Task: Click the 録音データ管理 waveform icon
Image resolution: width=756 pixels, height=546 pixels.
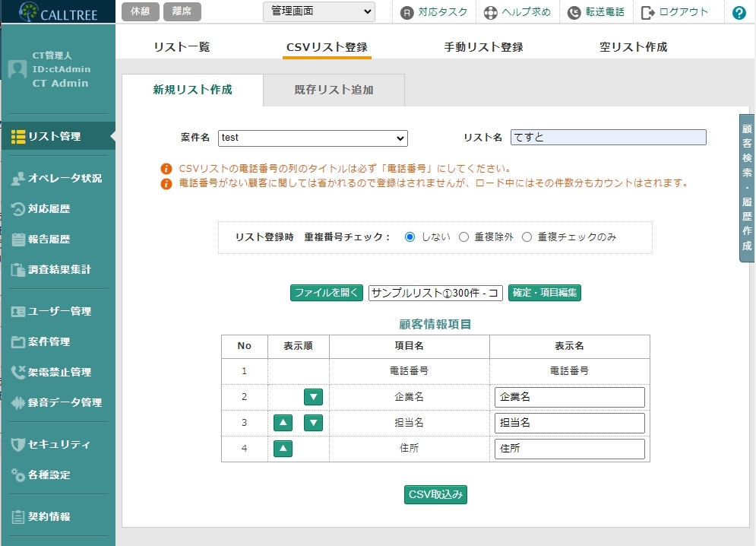Action: click(x=17, y=402)
